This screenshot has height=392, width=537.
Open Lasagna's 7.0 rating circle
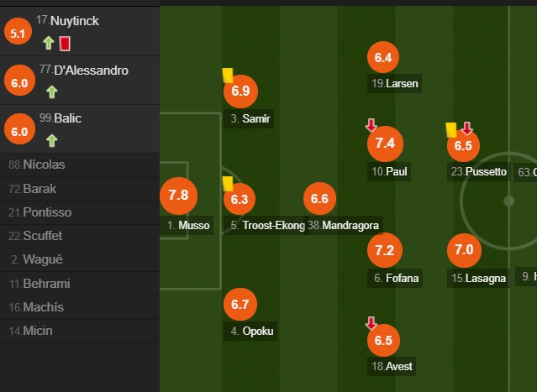[464, 250]
